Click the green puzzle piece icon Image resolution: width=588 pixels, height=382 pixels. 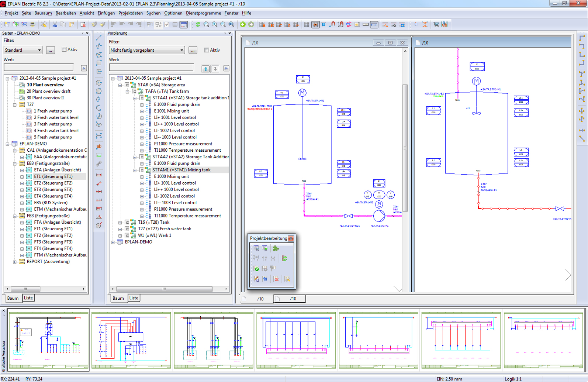coord(276,248)
